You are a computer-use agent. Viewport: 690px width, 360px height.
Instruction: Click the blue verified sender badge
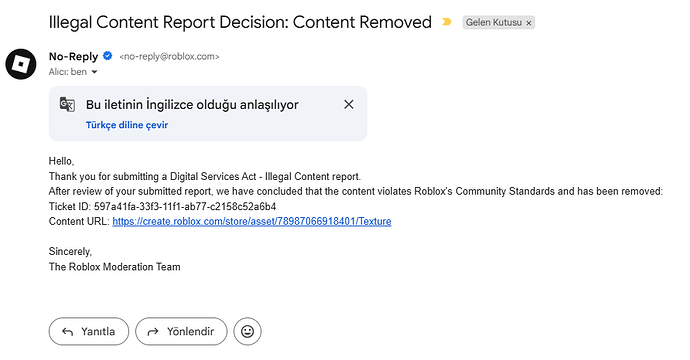(107, 56)
